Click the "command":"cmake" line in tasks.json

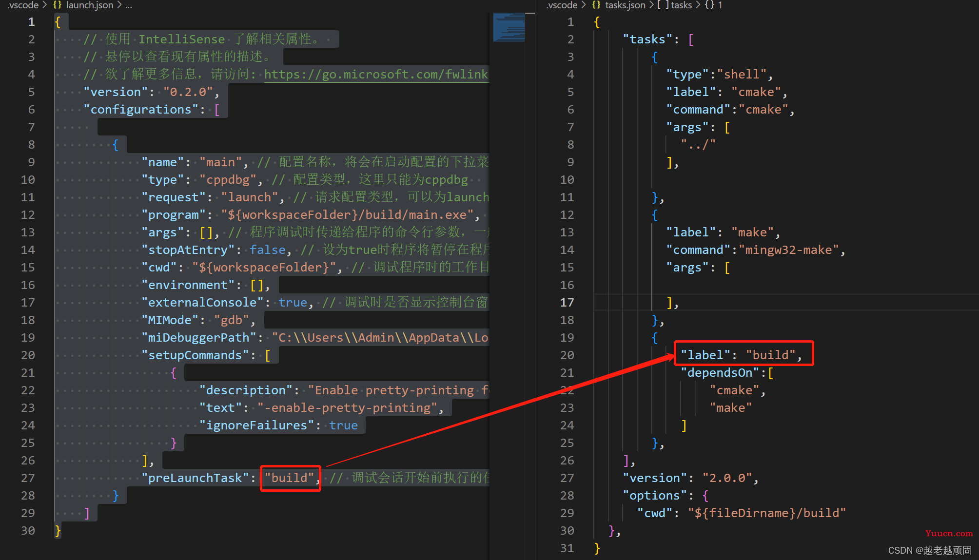(730, 109)
